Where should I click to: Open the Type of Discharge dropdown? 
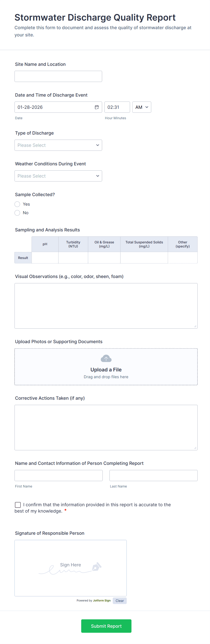click(x=58, y=145)
